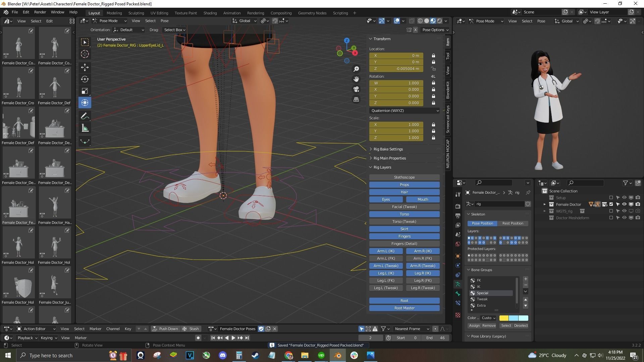Open Nearest Frame dropdown in Action Editor
Viewport: 644px width, 362px height.
(412, 329)
